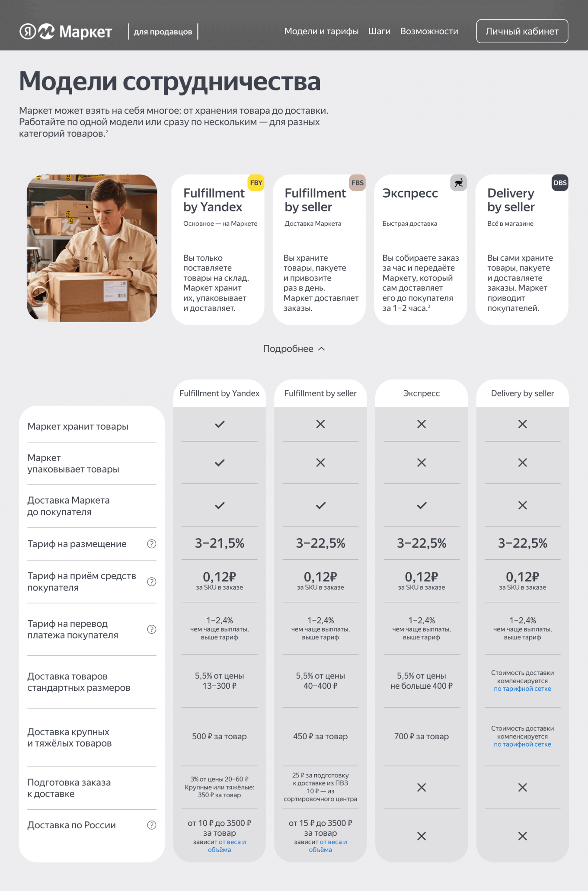
Task: Click cross for Доставка Маркета under Delivery by seller
Action: [x=523, y=505]
